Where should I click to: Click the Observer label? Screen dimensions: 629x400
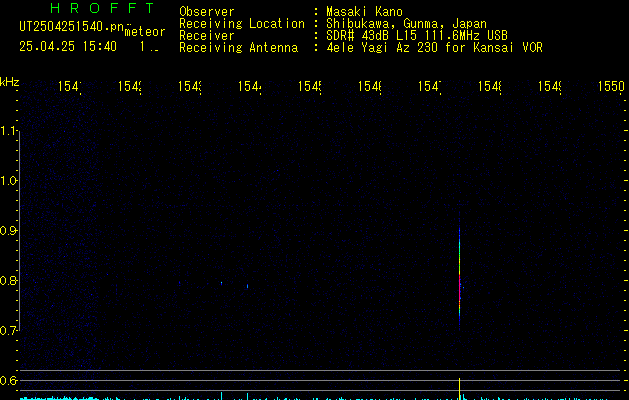(x=207, y=11)
